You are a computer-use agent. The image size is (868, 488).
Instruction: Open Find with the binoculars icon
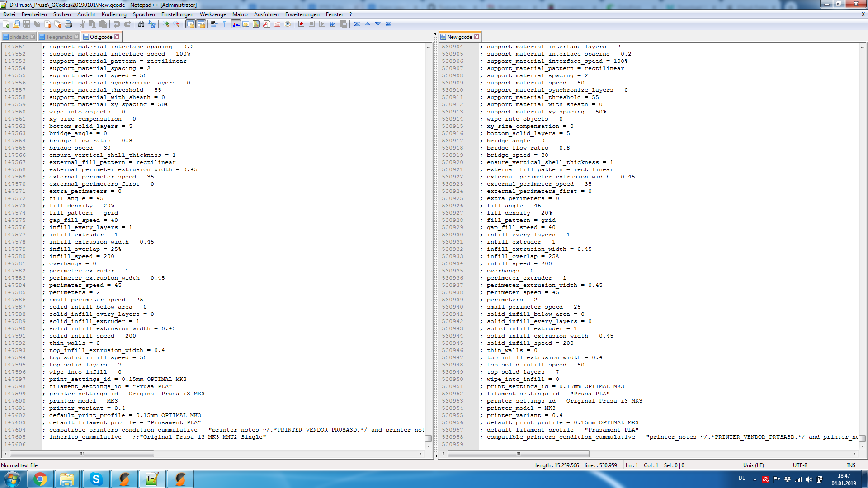[142, 24]
